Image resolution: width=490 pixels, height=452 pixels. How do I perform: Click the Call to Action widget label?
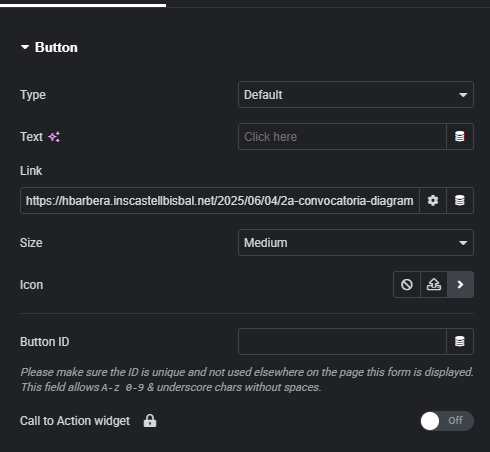click(75, 421)
